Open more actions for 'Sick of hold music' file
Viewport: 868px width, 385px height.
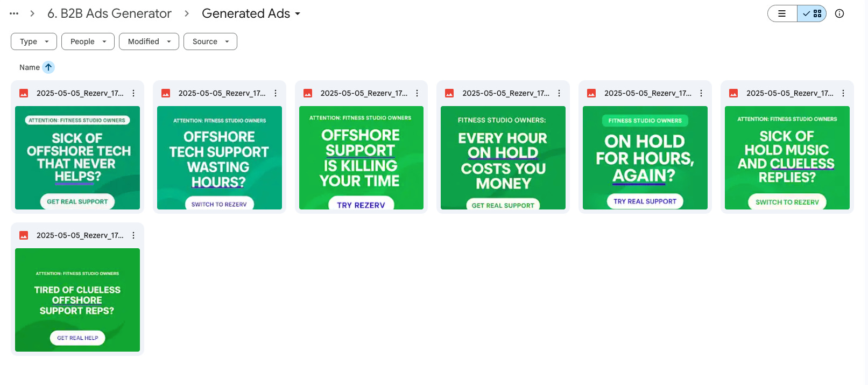(843, 93)
